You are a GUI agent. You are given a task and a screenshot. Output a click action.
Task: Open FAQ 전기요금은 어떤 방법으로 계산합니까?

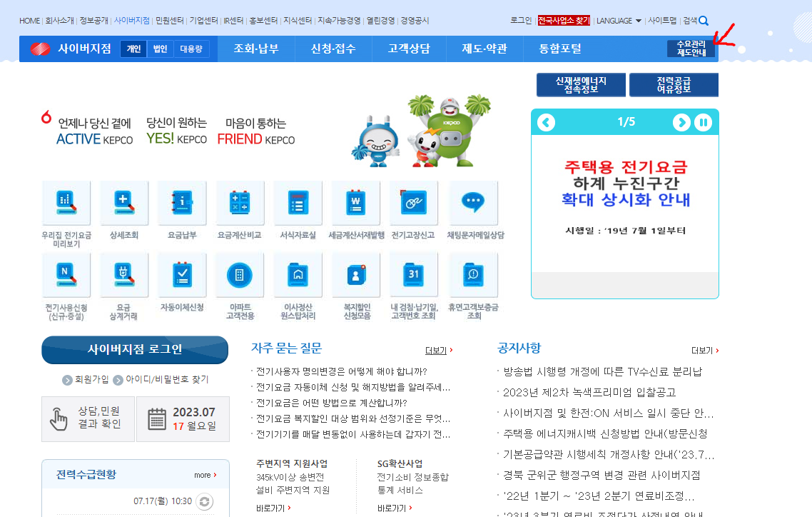pos(331,403)
